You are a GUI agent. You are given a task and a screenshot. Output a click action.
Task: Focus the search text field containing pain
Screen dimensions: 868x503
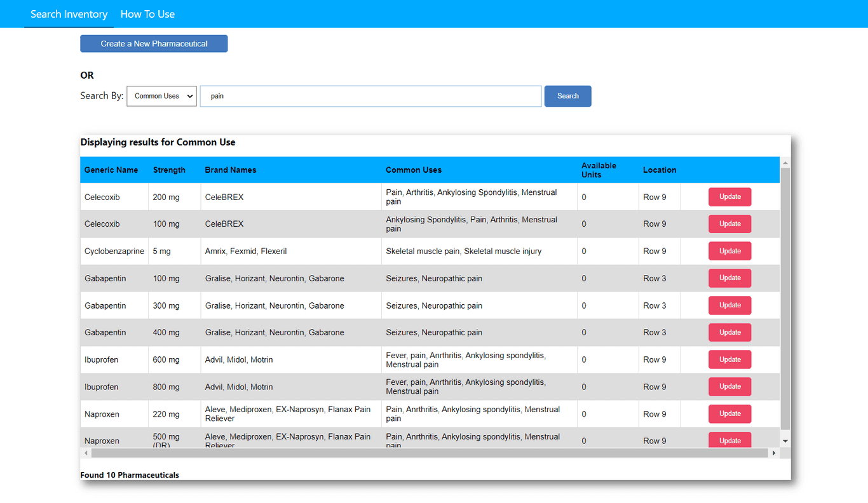(x=371, y=96)
